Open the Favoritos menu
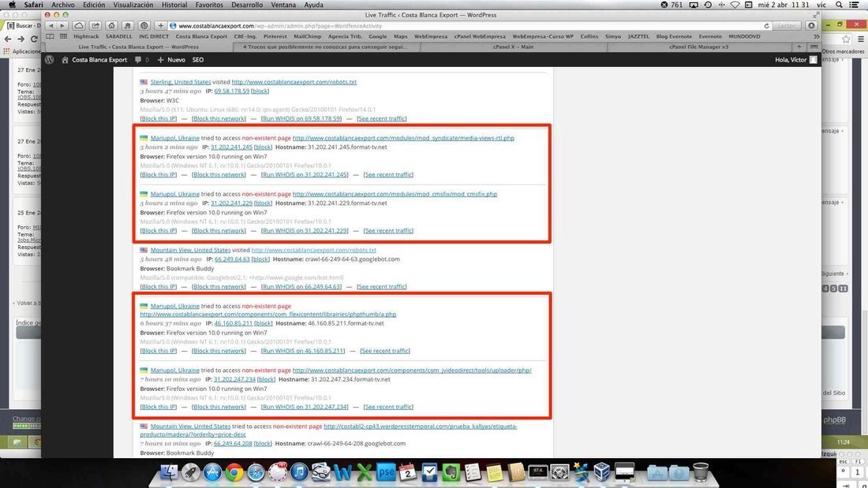The width and height of the screenshot is (868, 488). [x=209, y=5]
